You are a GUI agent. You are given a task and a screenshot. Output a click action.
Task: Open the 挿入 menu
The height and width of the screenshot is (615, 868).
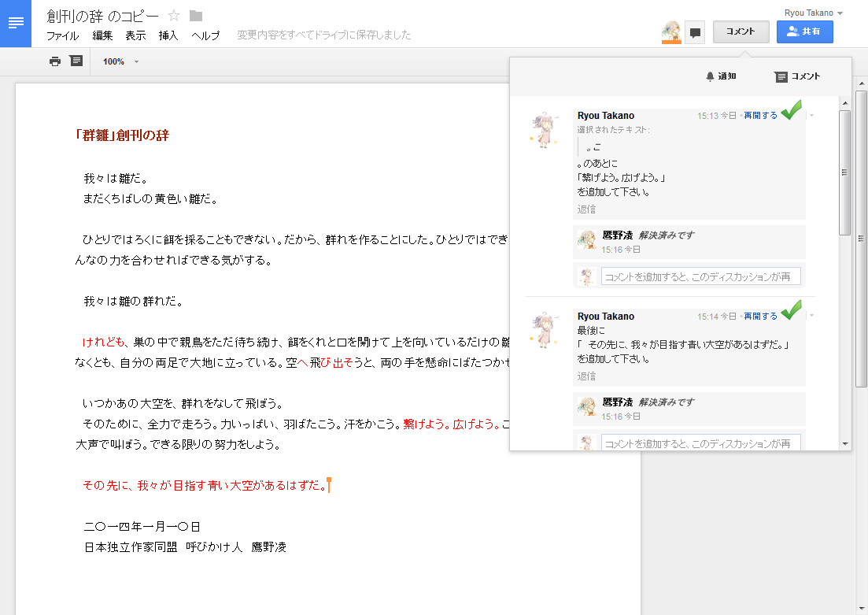[x=168, y=35]
